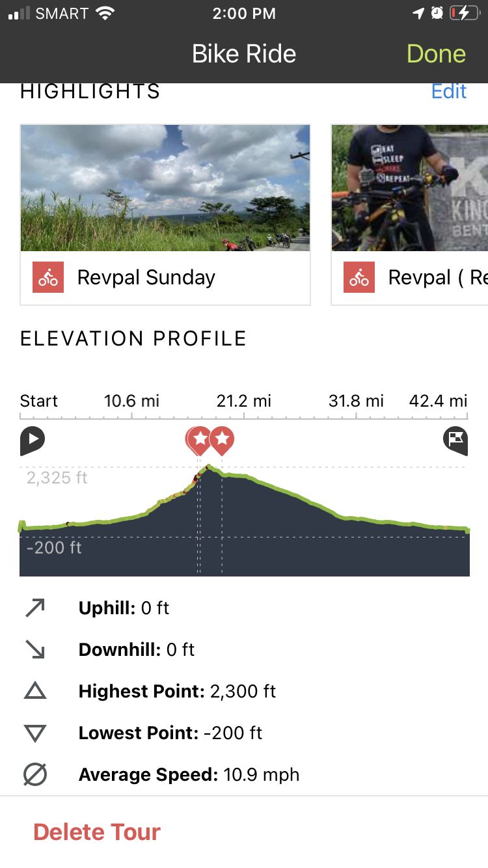This screenshot has width=488, height=868.
Task: Tap the 21.2 mi label on distance axis
Action: [x=244, y=401]
